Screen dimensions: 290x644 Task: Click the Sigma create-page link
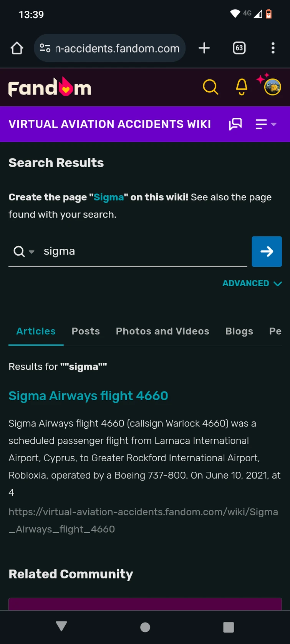[109, 197]
